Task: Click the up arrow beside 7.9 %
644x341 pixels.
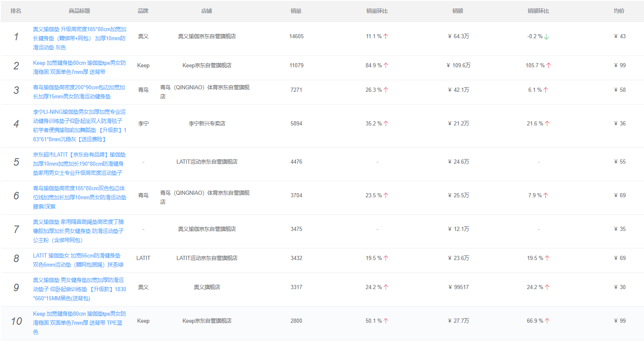Action: [x=545, y=196]
